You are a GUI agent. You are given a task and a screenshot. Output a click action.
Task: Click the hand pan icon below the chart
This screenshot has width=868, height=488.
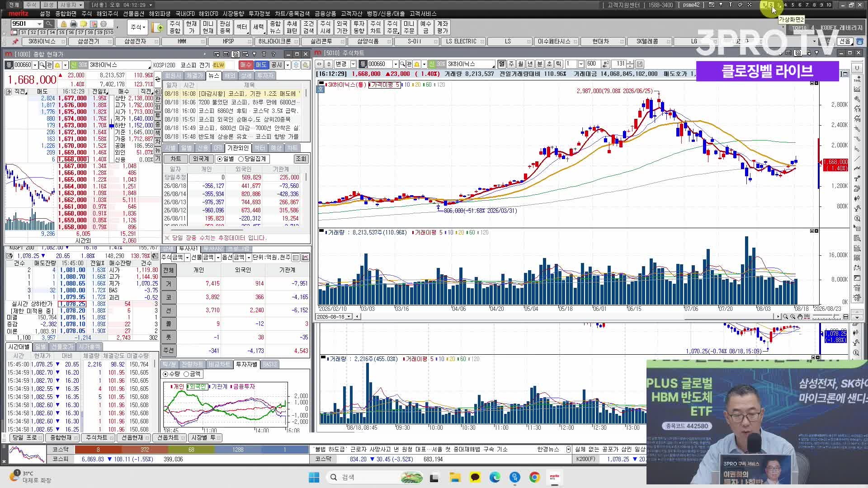(x=800, y=317)
